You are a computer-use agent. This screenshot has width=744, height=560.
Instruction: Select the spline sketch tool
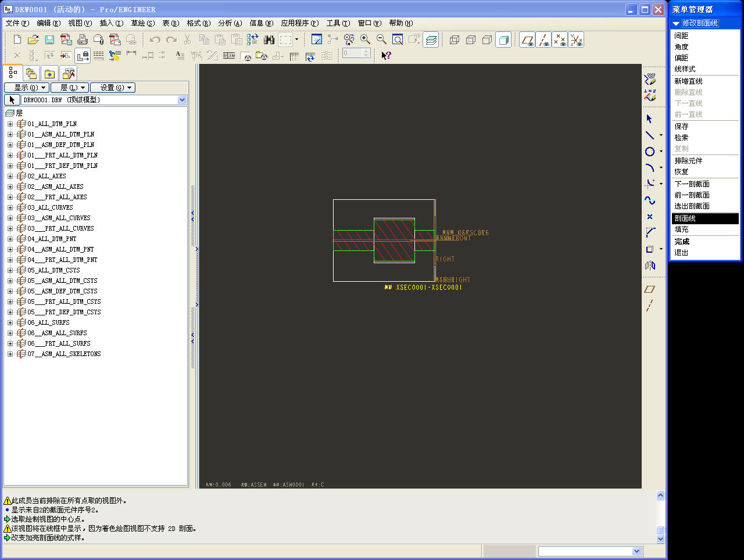point(650,200)
